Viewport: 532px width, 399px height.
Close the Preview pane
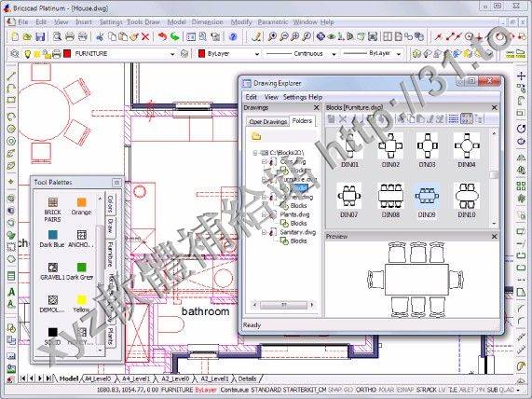494,237
